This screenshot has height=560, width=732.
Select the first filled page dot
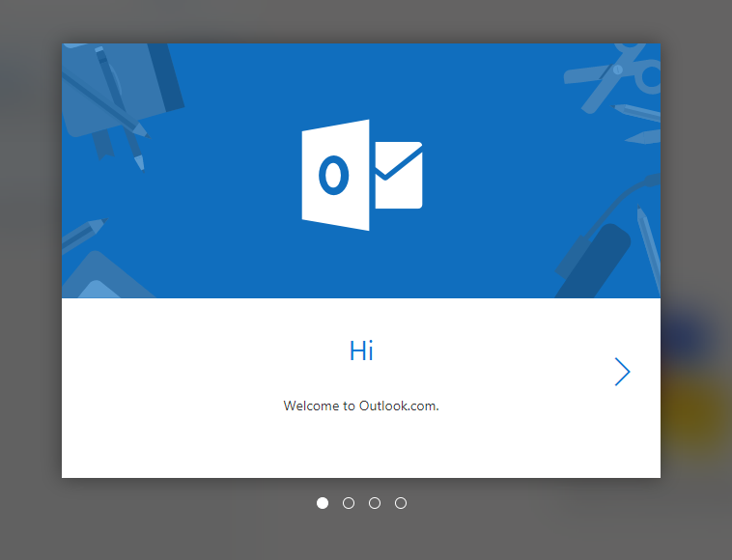(x=323, y=503)
